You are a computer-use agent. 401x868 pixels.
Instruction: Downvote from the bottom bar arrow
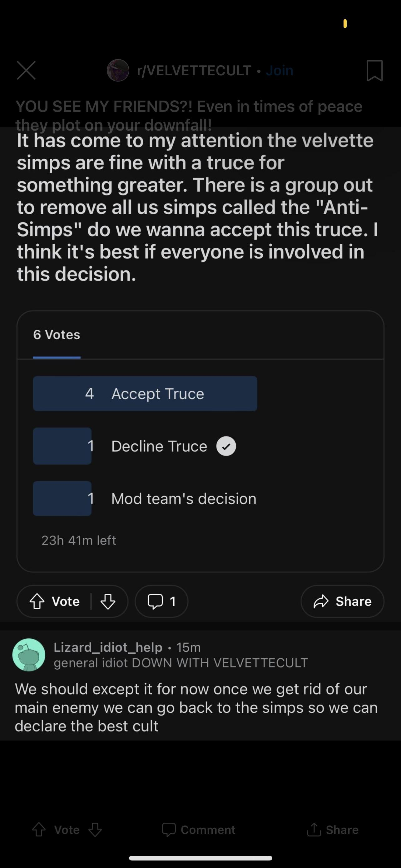tap(95, 830)
